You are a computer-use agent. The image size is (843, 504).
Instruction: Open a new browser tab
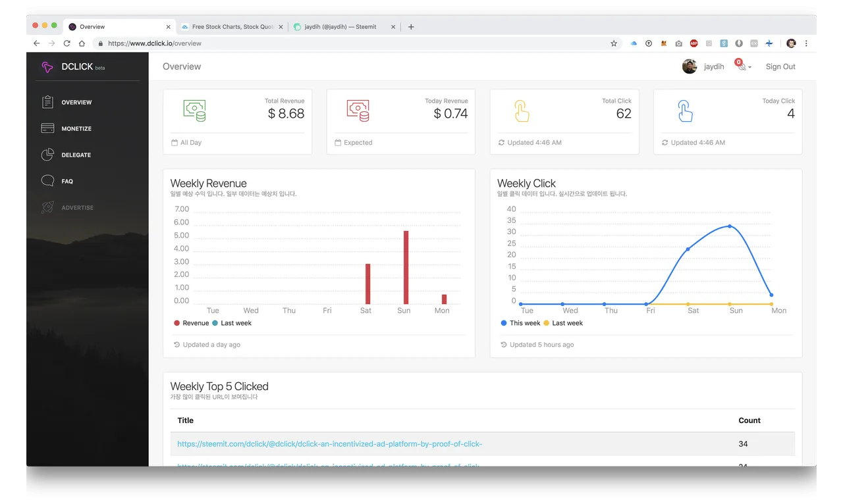coord(411,27)
